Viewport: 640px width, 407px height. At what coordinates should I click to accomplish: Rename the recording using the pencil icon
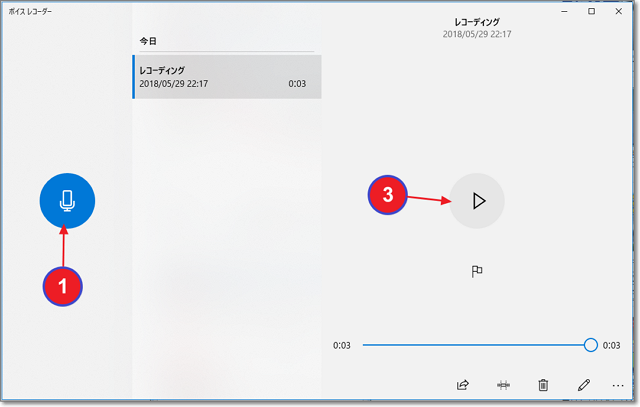tap(583, 384)
